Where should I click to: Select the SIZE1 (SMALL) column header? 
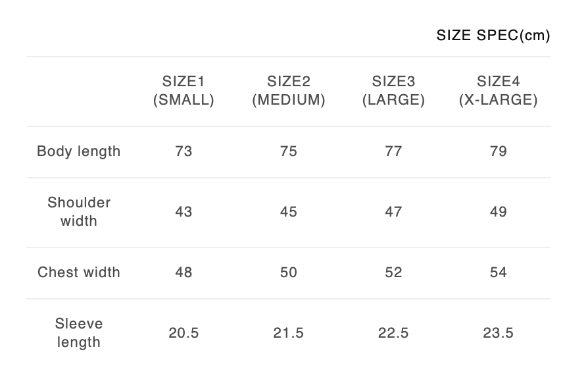pos(184,91)
